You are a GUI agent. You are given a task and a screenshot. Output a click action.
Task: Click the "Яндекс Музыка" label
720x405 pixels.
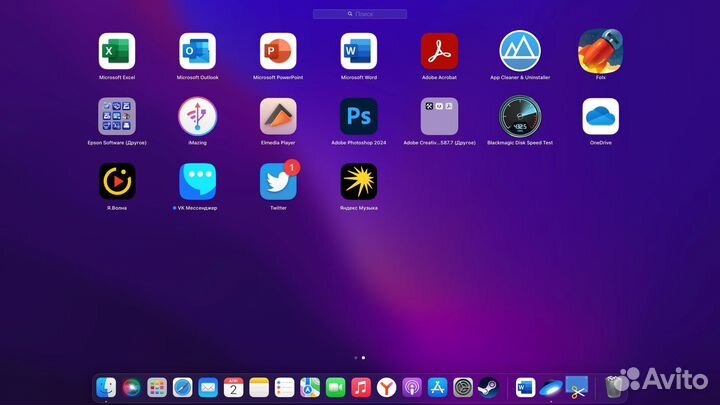coord(359,208)
